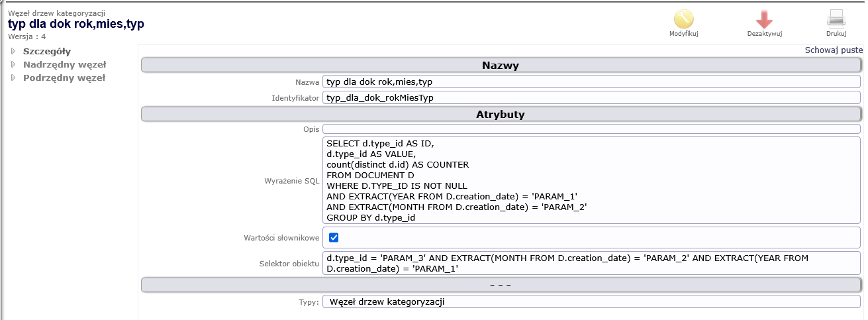Viewport: 868px width, 320px height.
Task: Select the Podrzędny węzeł text label
Action: pyautogui.click(x=64, y=78)
